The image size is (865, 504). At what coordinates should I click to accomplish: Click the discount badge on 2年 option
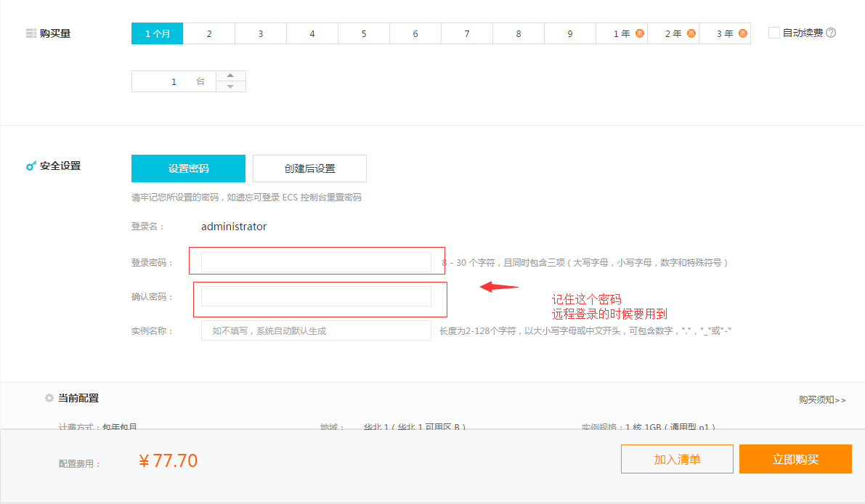[690, 33]
